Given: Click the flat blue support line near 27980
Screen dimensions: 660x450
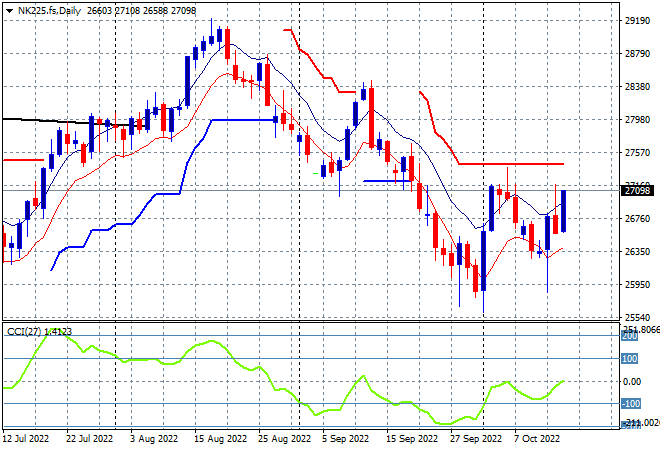Looking at the screenshot, I should [x=243, y=120].
